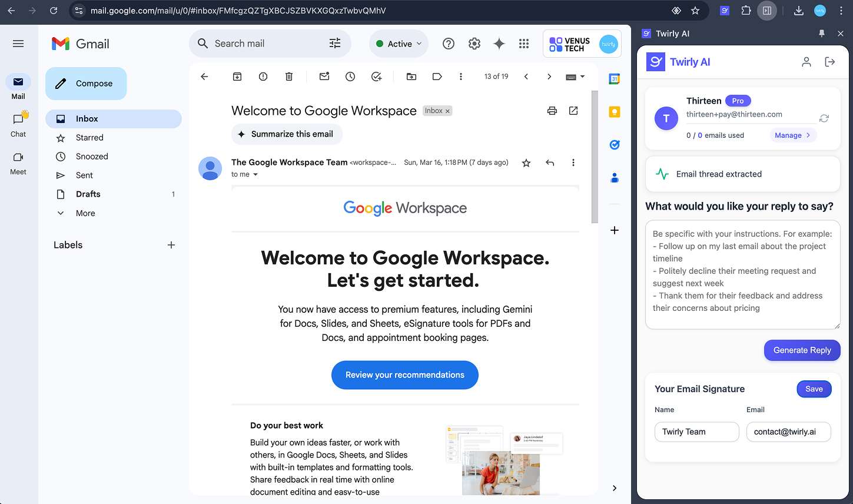Log out of Twirly AI
Screen dimensions: 853x504
click(x=830, y=62)
